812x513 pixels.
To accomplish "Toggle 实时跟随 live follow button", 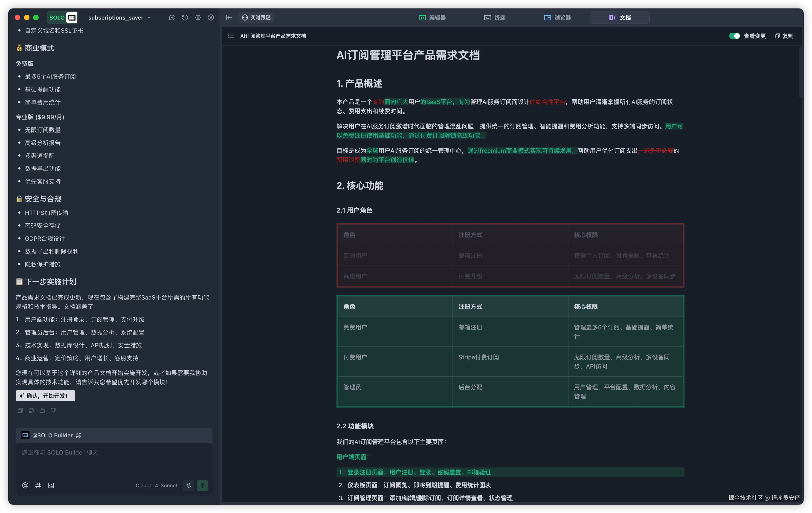I will (x=256, y=17).
